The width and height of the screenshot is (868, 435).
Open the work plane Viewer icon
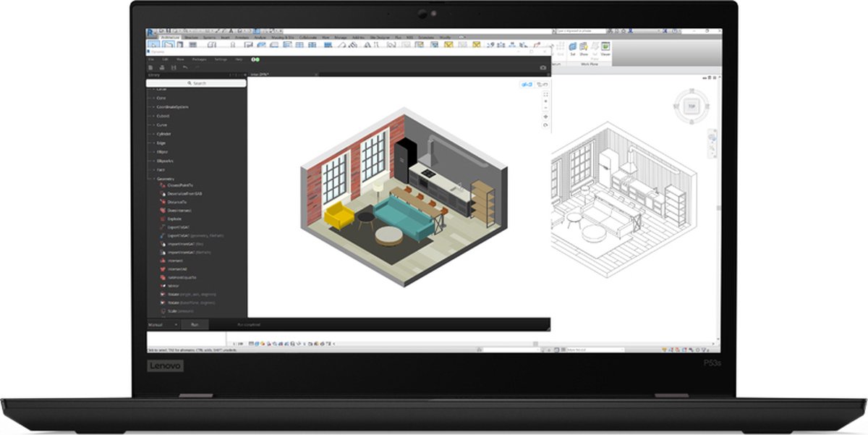pyautogui.click(x=605, y=47)
